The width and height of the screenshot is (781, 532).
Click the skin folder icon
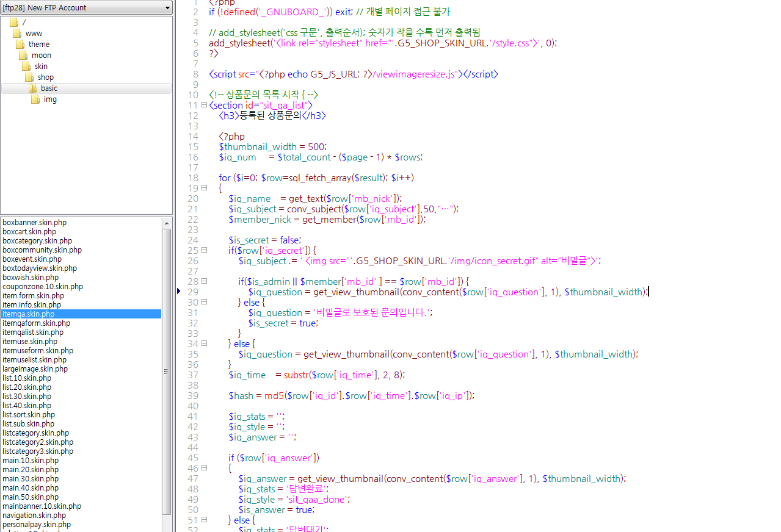pyautogui.click(x=26, y=66)
